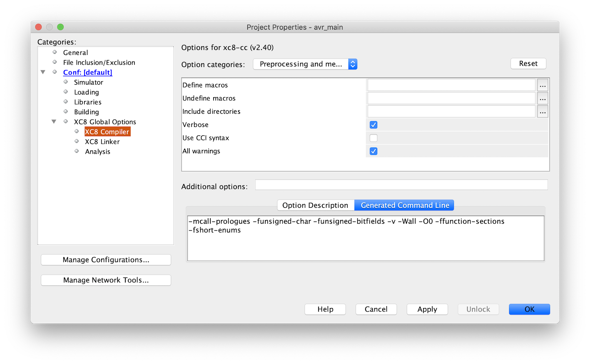Click in the Define macros text field
The image size is (590, 364).
(451, 85)
